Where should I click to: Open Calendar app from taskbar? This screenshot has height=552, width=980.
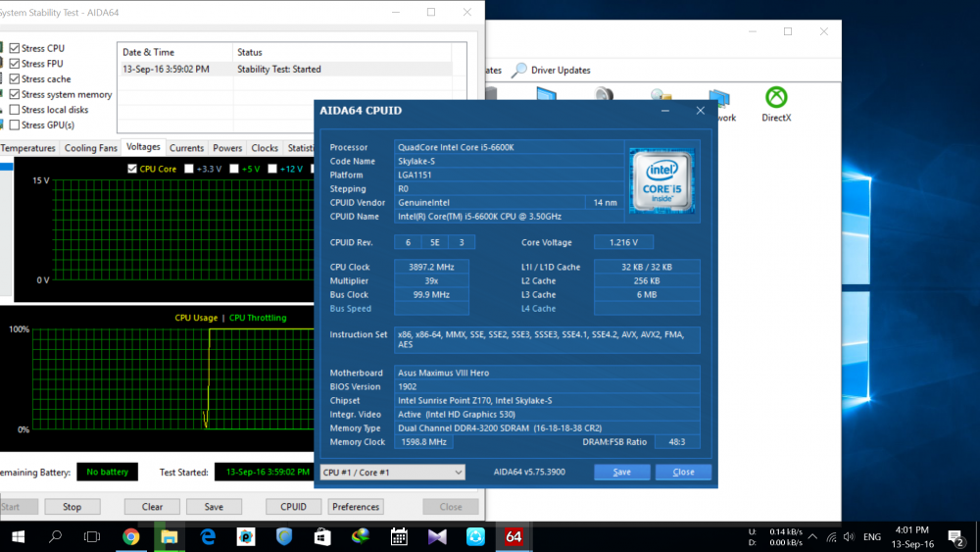pos(399,536)
